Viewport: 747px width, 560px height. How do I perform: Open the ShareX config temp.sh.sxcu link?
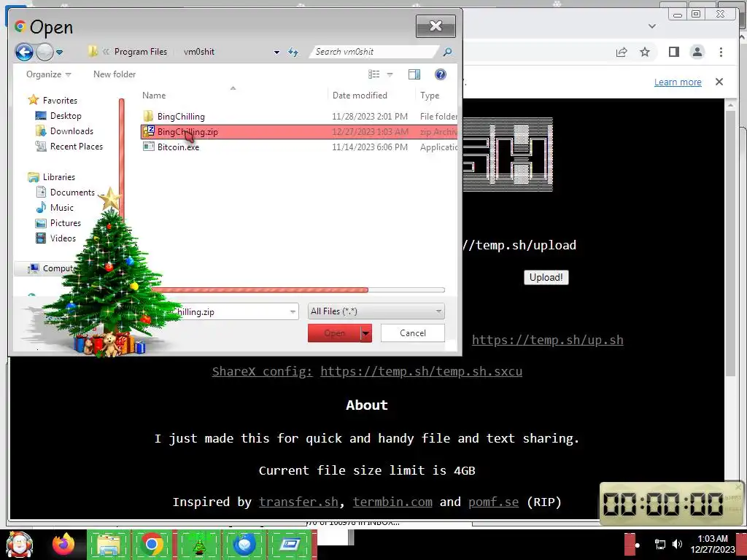[421, 371]
